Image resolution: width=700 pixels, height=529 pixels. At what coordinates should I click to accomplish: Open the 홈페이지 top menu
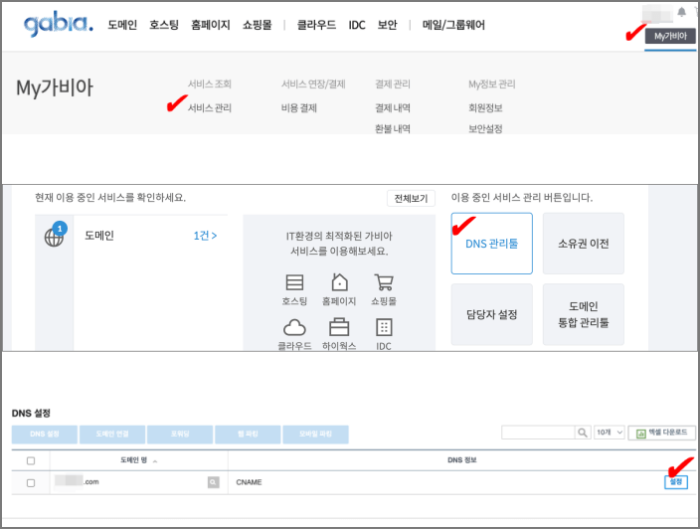click(211, 25)
